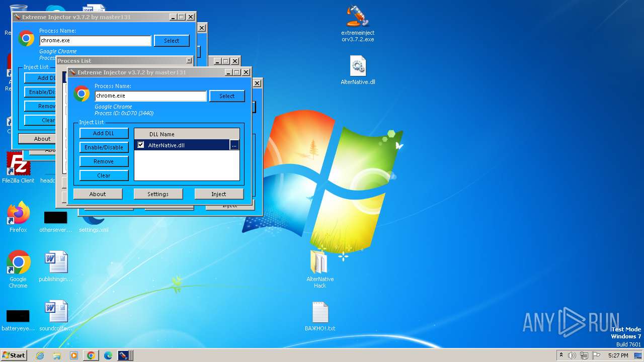Screen dimensions: 644x362
Task: Focus Process Name field in back Injector window
Action: [95, 41]
